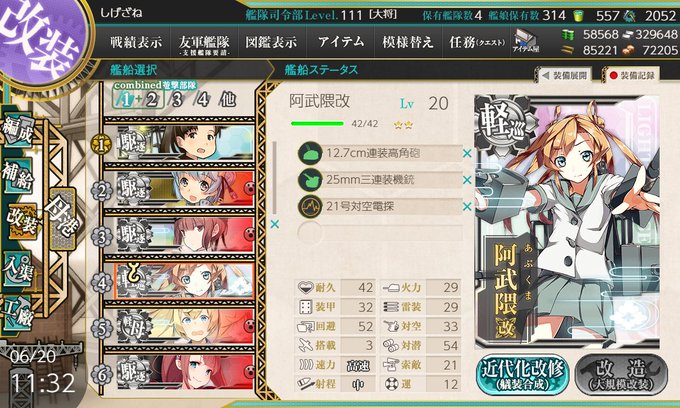Select the fifth ship 軽母 in the list
Image resolution: width=680 pixels, height=408 pixels.
pos(185,326)
